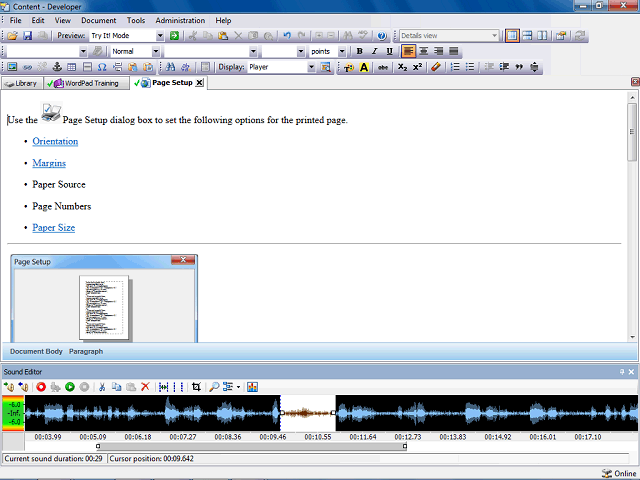
Task: Crop audio to selection
Action: click(x=196, y=387)
